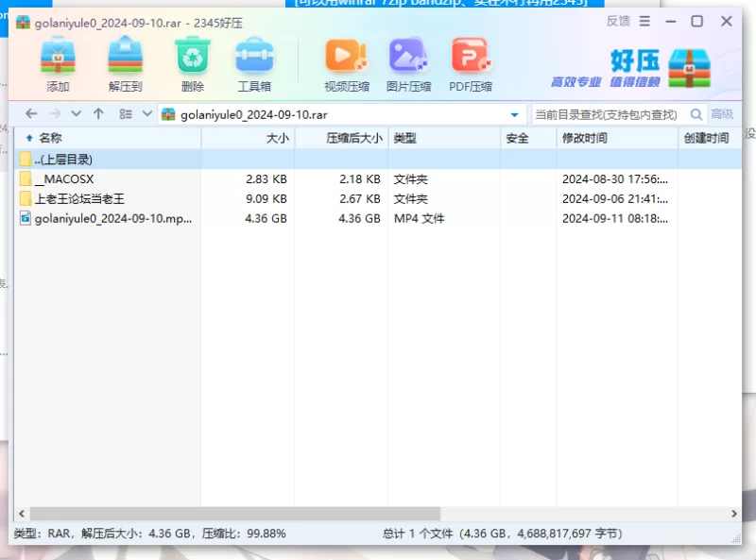Screen dimensions: 756x560
Task: Close the 好压 window
Action: point(726,21)
